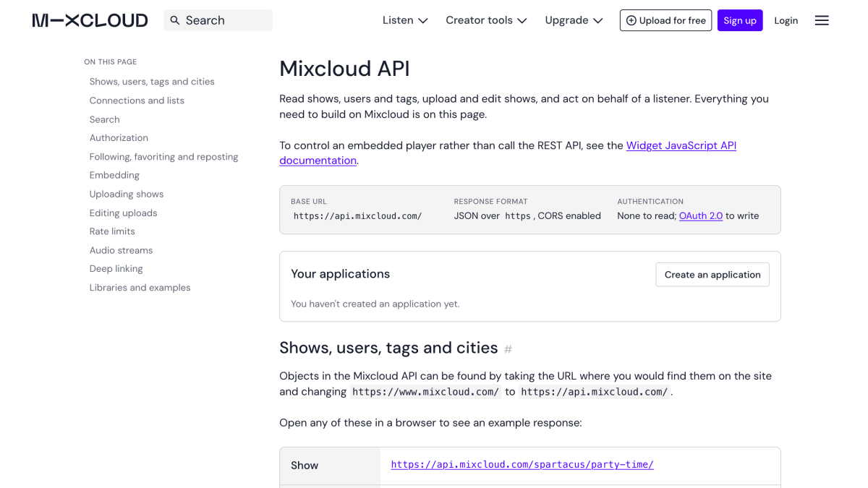Click the # anchor beside Shows heading
The image size is (868, 488).
coord(508,349)
